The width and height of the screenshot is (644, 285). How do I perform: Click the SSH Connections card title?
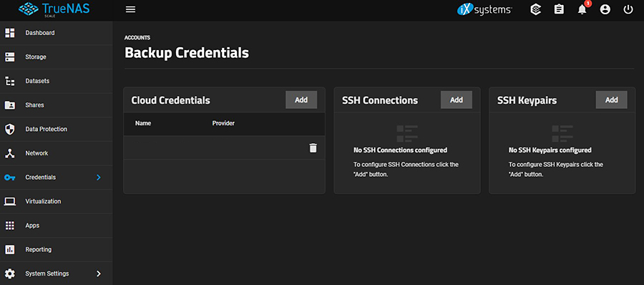[380, 100]
